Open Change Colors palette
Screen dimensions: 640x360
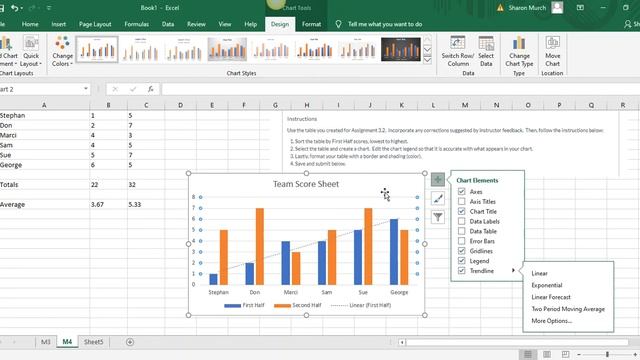[x=62, y=51]
